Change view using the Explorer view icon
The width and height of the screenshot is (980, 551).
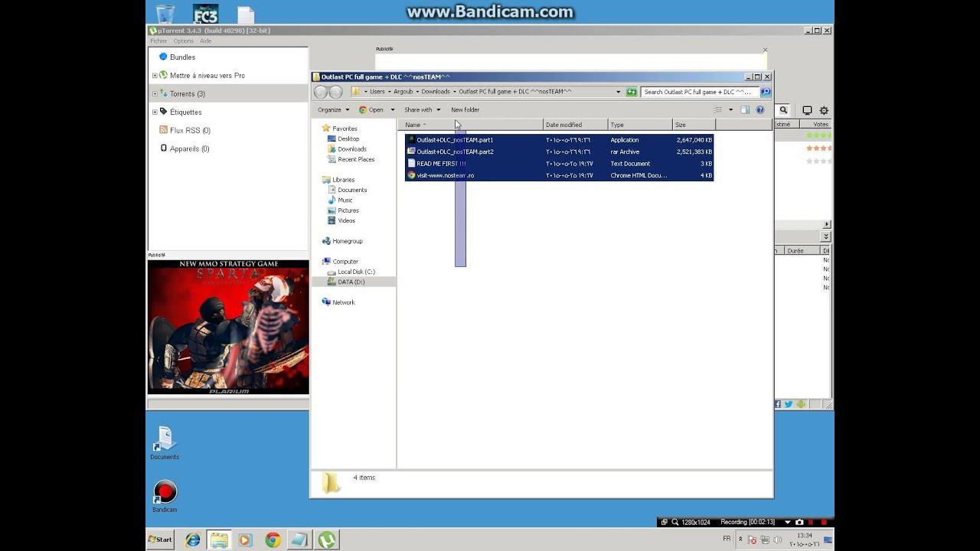coord(718,110)
